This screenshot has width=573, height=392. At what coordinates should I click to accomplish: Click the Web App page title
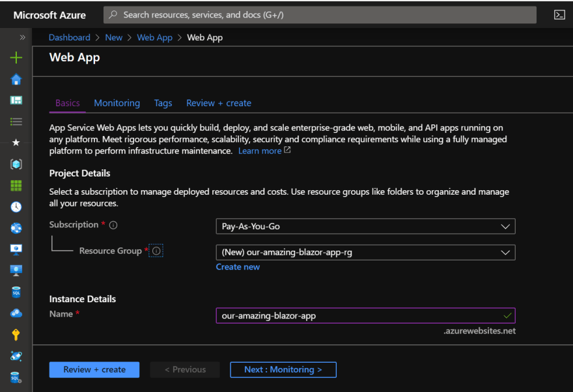[74, 58]
